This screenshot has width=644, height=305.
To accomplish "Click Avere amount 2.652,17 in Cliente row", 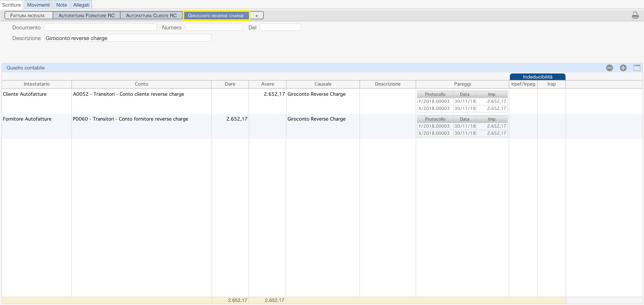I will click(x=274, y=94).
